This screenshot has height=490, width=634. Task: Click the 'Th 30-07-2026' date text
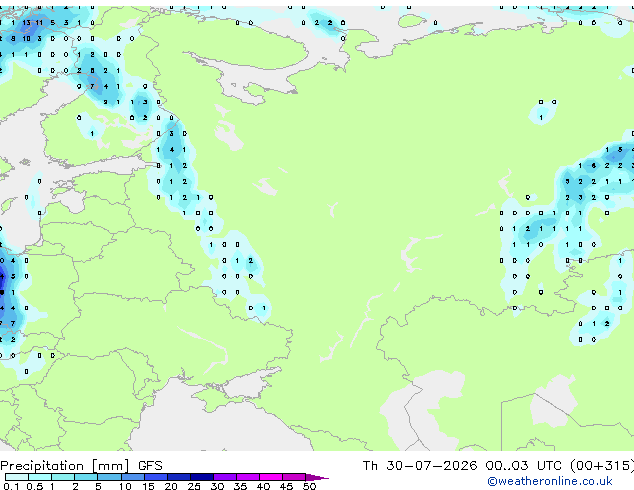tap(420, 466)
